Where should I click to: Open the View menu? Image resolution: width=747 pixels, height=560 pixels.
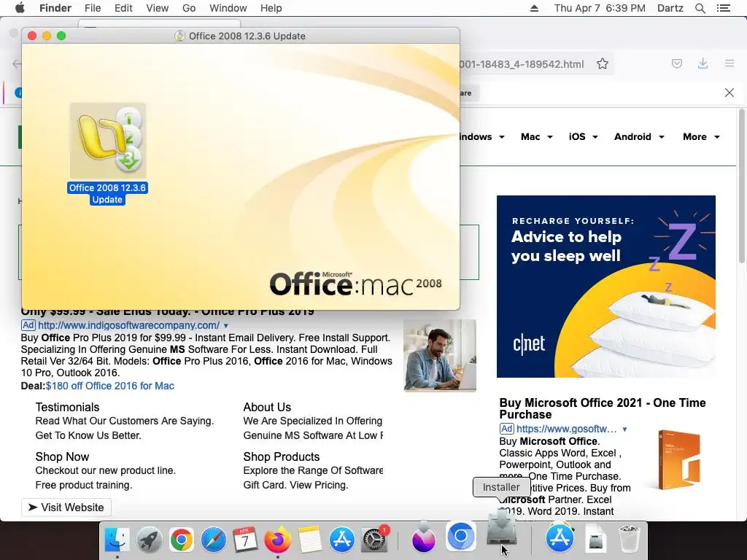coord(158,8)
